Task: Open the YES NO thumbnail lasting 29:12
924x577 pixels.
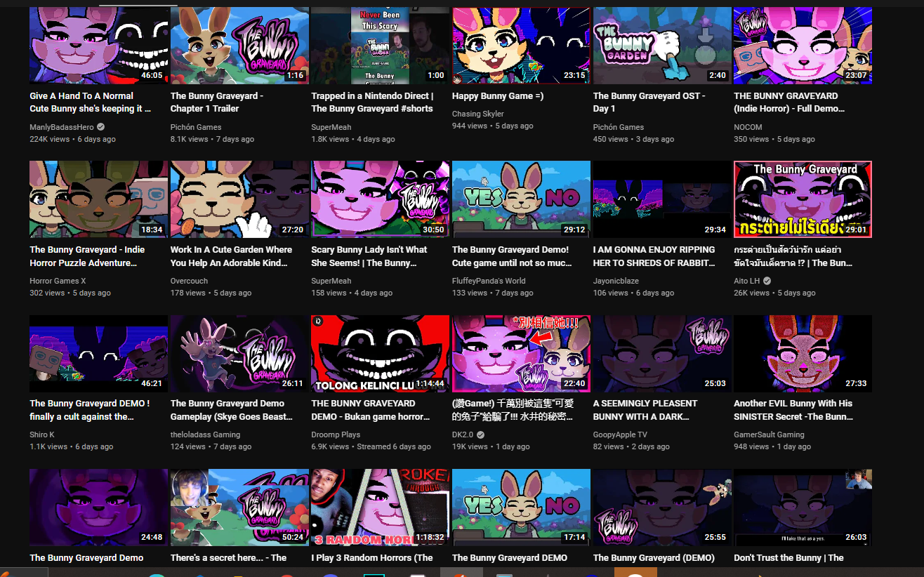Action: [521, 199]
